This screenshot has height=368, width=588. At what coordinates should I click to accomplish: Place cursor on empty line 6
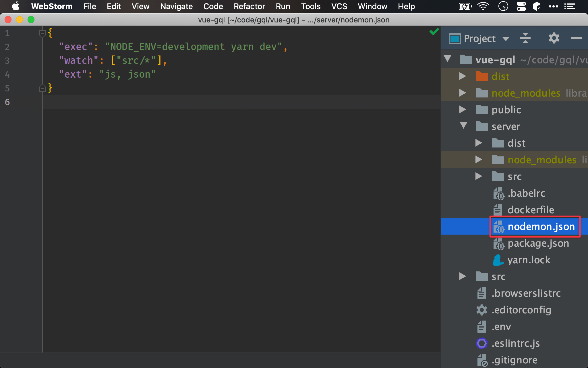click(x=241, y=102)
